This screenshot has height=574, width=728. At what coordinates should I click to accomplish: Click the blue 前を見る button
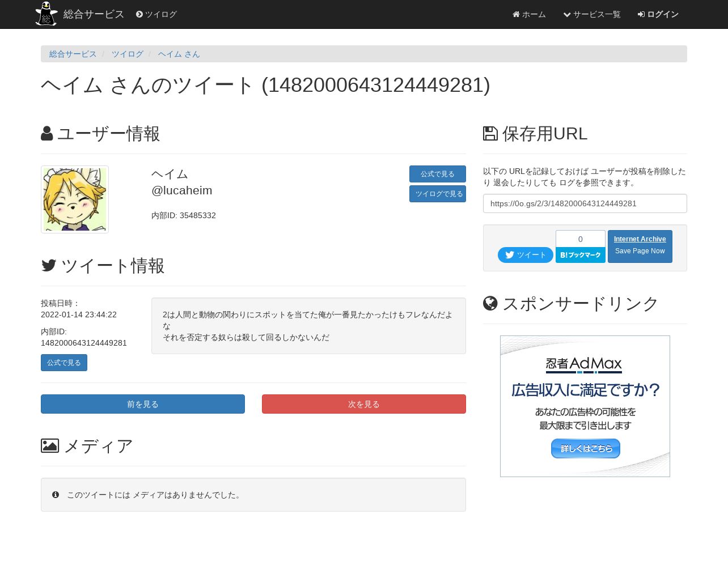[143, 404]
